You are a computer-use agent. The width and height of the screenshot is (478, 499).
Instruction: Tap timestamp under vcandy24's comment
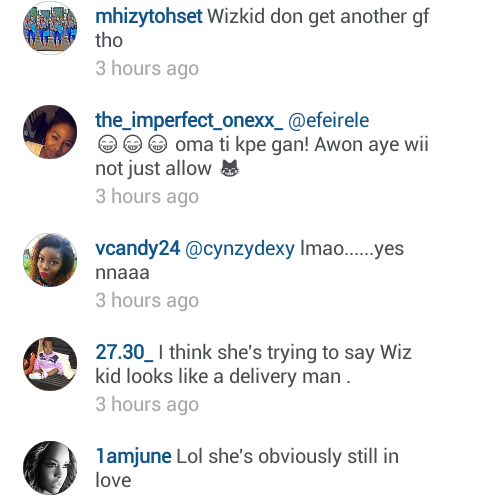(x=147, y=301)
